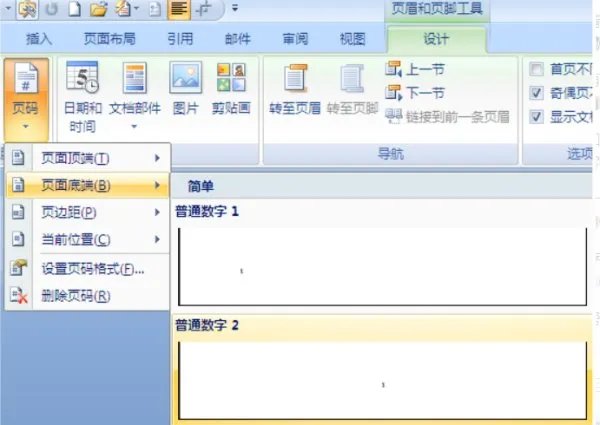Viewport: 600px width, 425px height.
Task: Open the 页面底端(B) submenu
Action: (88, 185)
